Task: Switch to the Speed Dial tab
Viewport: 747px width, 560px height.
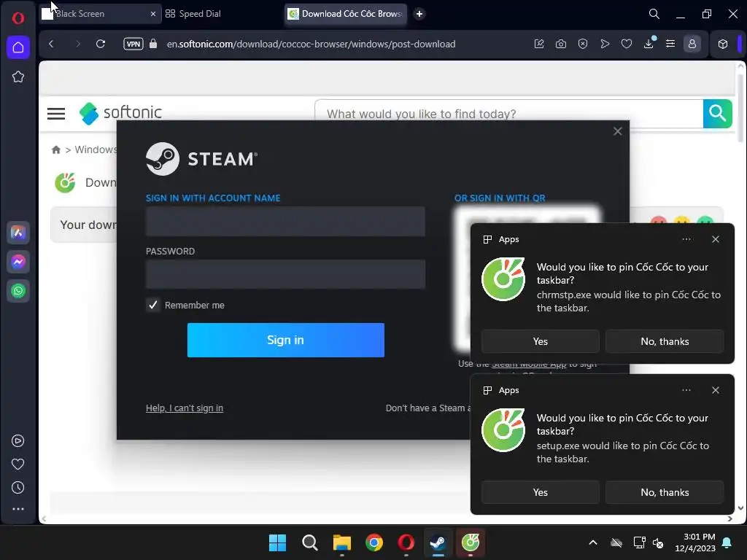Action: tap(200, 14)
